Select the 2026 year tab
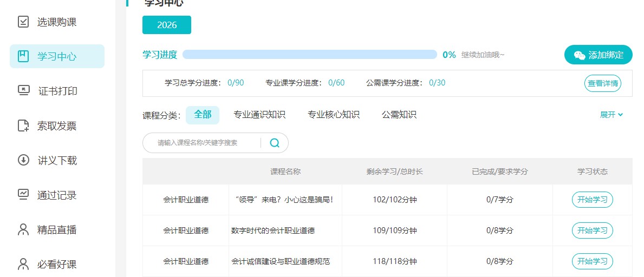The width and height of the screenshot is (644, 277). click(167, 25)
